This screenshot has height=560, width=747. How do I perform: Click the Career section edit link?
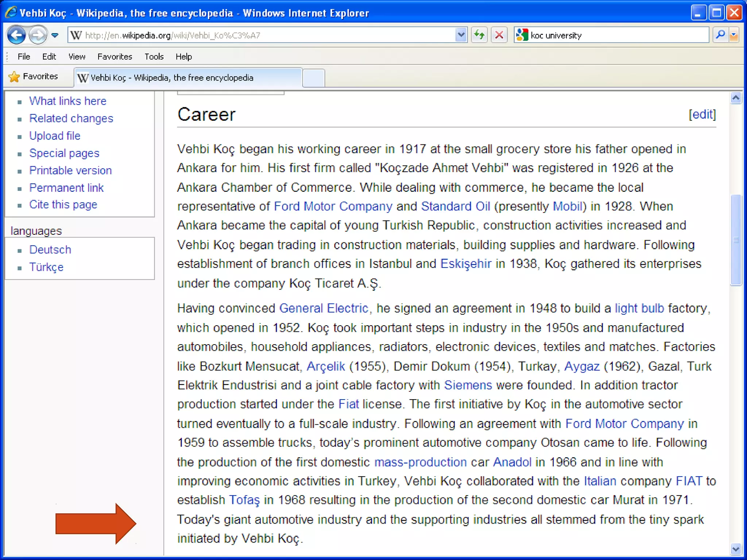[702, 114]
